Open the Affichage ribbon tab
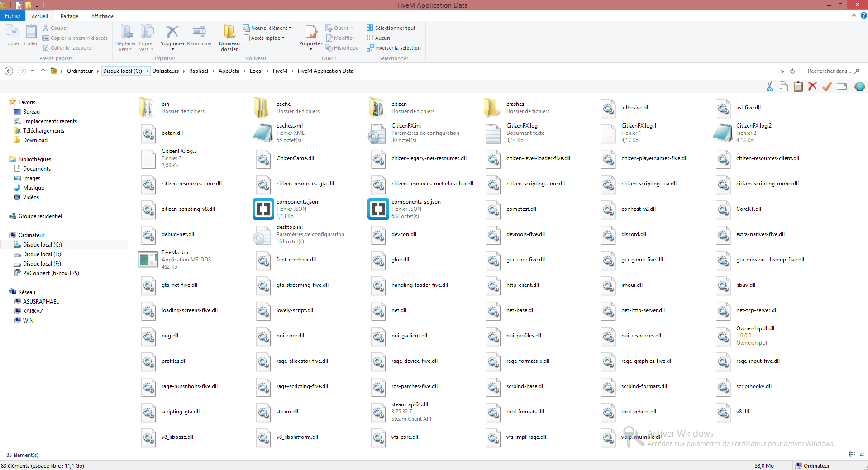 click(102, 16)
